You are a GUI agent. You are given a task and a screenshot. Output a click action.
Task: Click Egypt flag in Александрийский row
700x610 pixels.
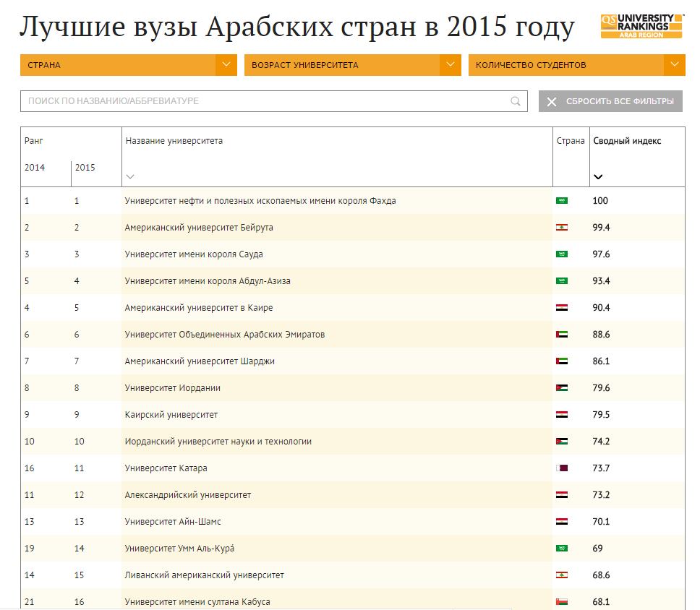click(x=562, y=495)
